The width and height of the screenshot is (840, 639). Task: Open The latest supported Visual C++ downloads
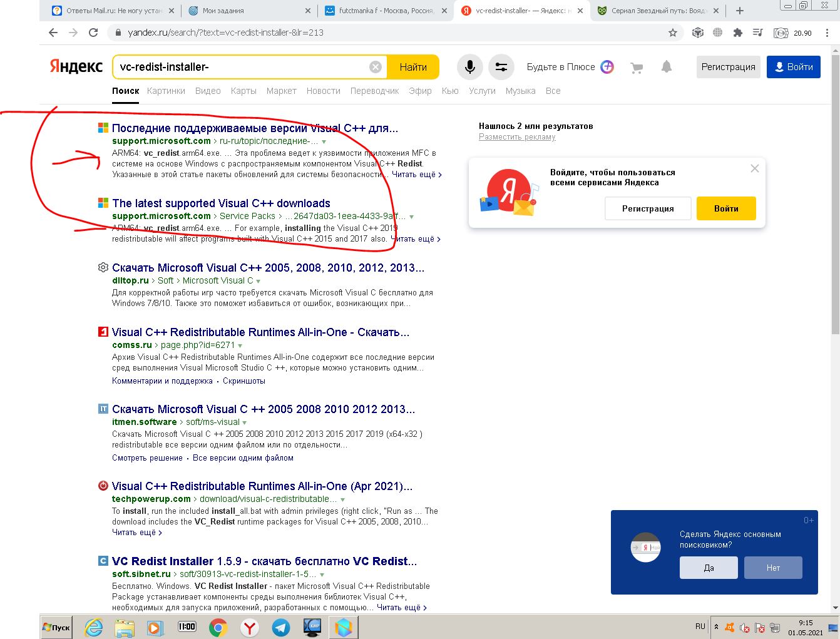click(x=221, y=203)
